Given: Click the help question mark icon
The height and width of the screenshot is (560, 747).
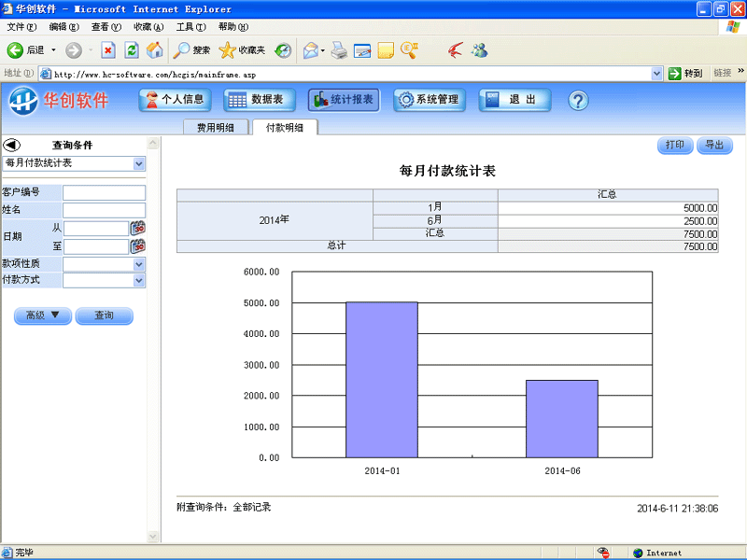Looking at the screenshot, I should [x=578, y=101].
